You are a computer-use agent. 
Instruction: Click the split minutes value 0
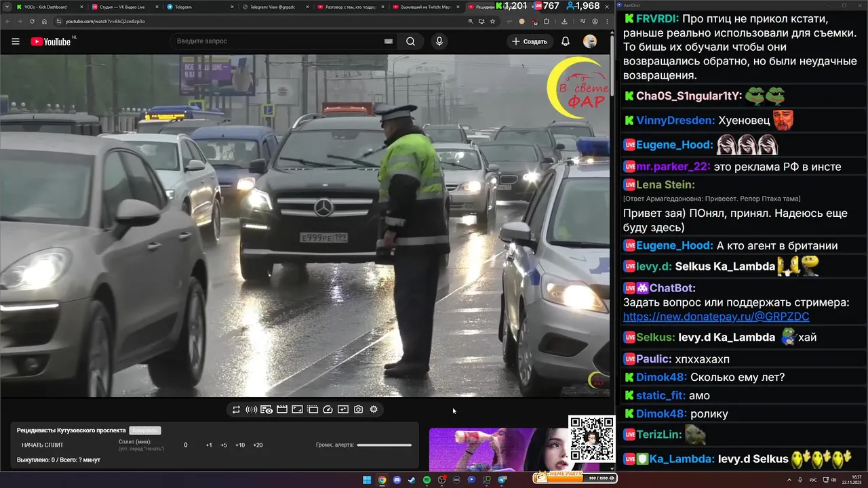186,445
